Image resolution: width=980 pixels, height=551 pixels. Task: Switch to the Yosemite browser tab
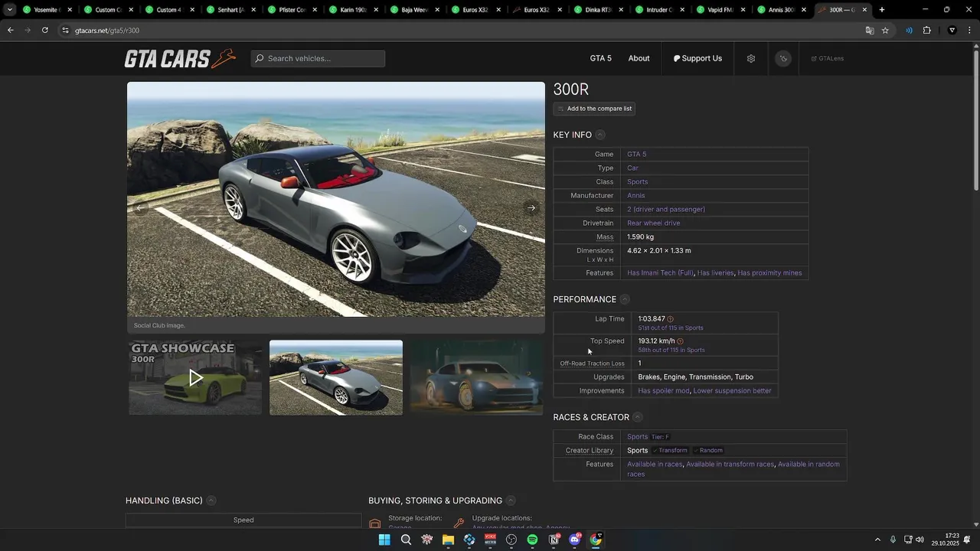47,10
